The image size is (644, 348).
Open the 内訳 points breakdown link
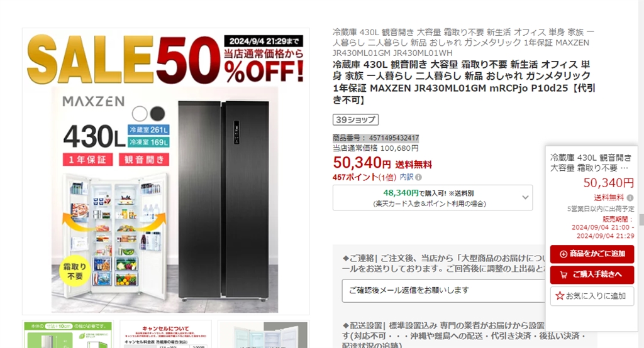pos(406,177)
